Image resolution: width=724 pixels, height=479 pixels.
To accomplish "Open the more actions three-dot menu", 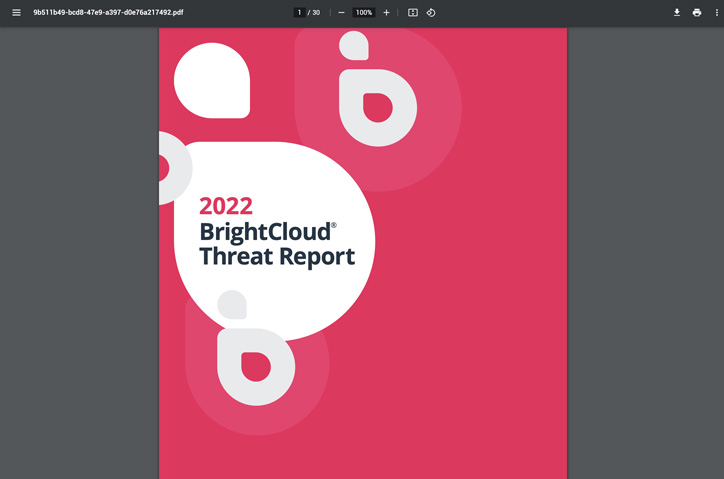I will (x=717, y=12).
